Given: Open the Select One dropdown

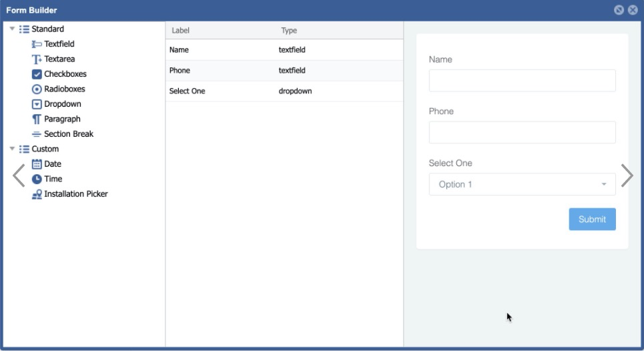Looking at the screenshot, I should (x=522, y=184).
